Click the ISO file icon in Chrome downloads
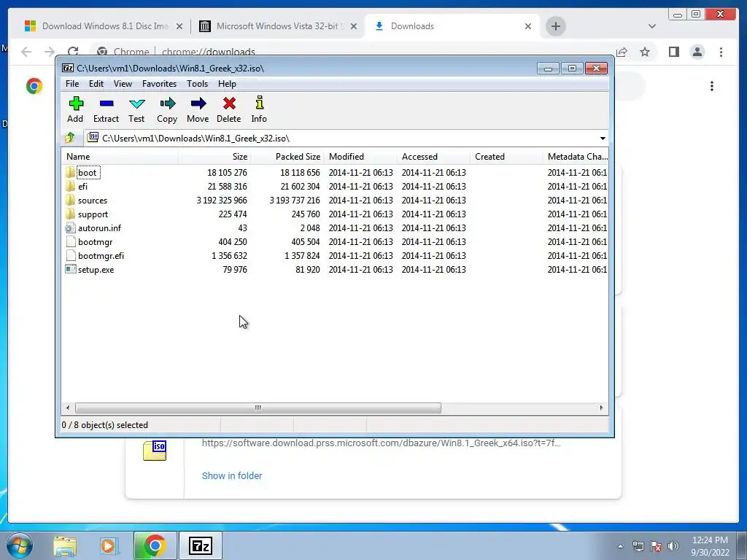Screen dimensions: 747x560 (155, 451)
